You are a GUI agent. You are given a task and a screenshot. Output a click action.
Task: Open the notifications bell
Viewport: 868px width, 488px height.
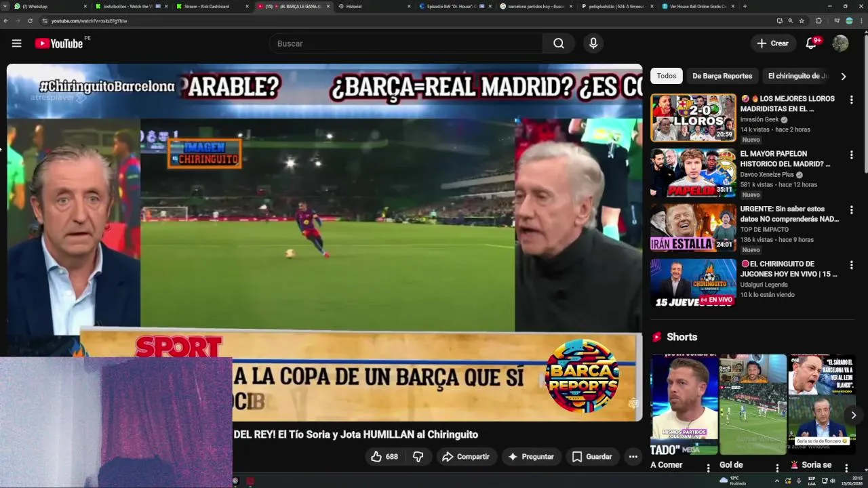click(811, 43)
